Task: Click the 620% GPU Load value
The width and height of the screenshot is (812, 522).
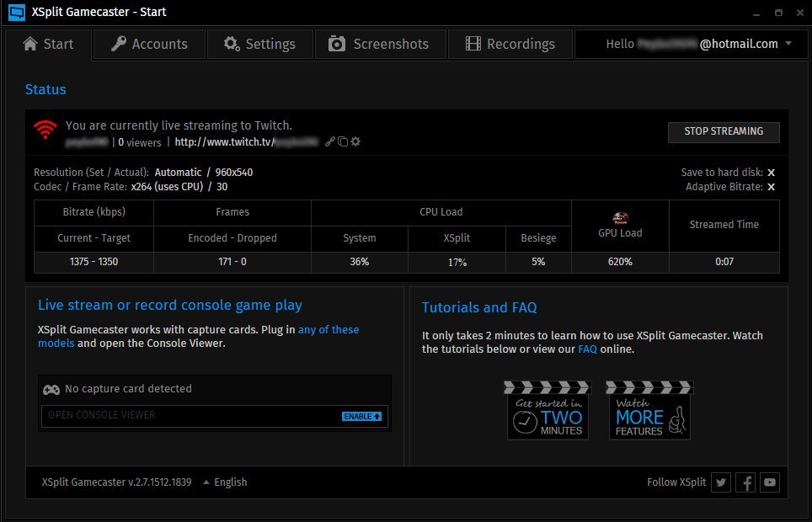Action: pos(620,262)
